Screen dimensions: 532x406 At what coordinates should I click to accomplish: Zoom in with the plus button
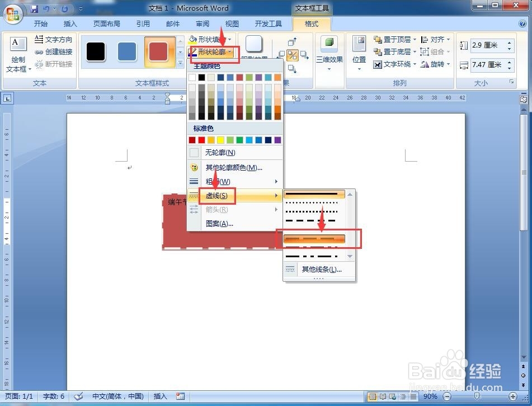click(512, 396)
